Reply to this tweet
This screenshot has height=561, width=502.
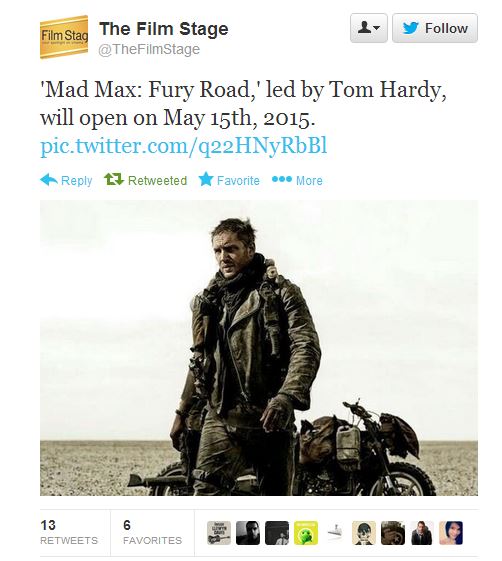tap(66, 180)
